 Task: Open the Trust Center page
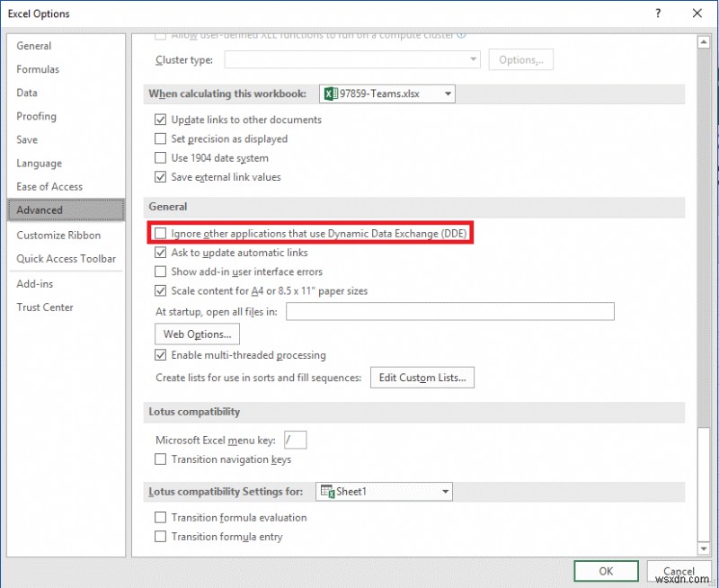(x=45, y=307)
